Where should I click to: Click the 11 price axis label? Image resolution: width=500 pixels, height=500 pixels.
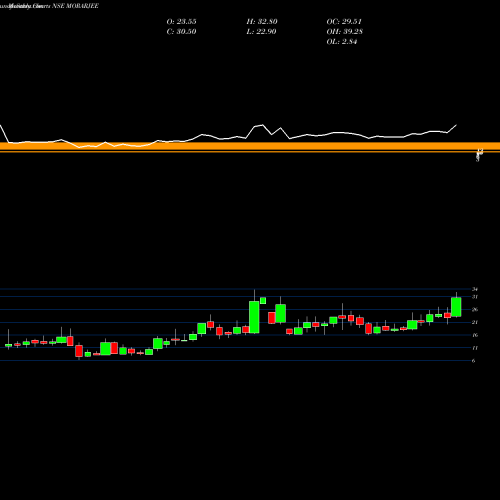pos(475,348)
